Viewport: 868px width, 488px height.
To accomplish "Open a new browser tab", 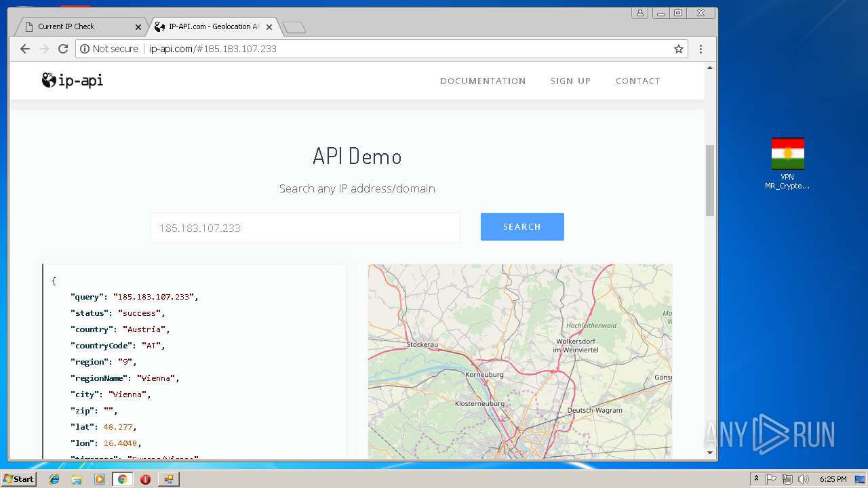I will (294, 27).
